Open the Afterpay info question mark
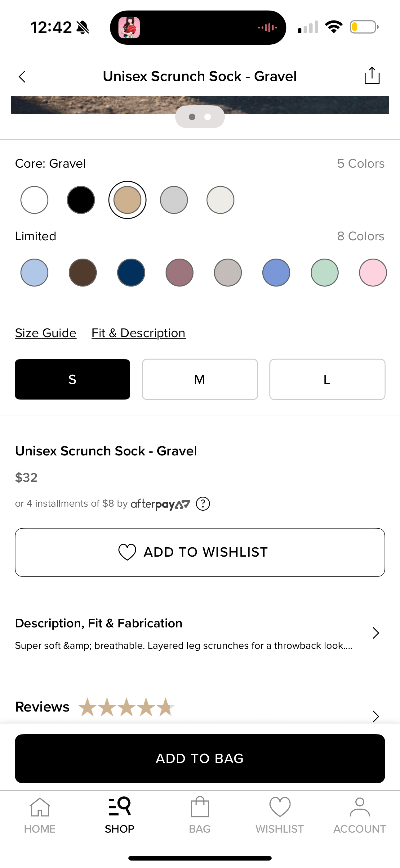Viewport: 400px width, 868px height. pyautogui.click(x=203, y=504)
